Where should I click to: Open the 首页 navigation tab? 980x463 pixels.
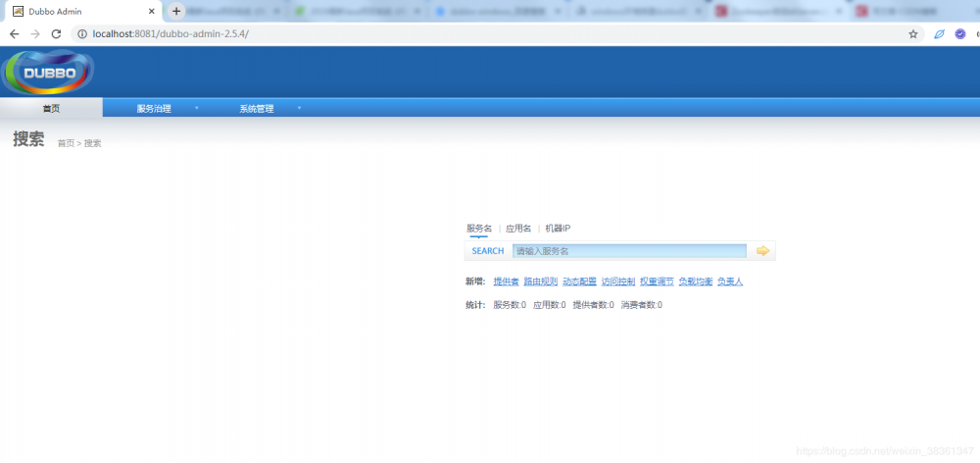51,108
